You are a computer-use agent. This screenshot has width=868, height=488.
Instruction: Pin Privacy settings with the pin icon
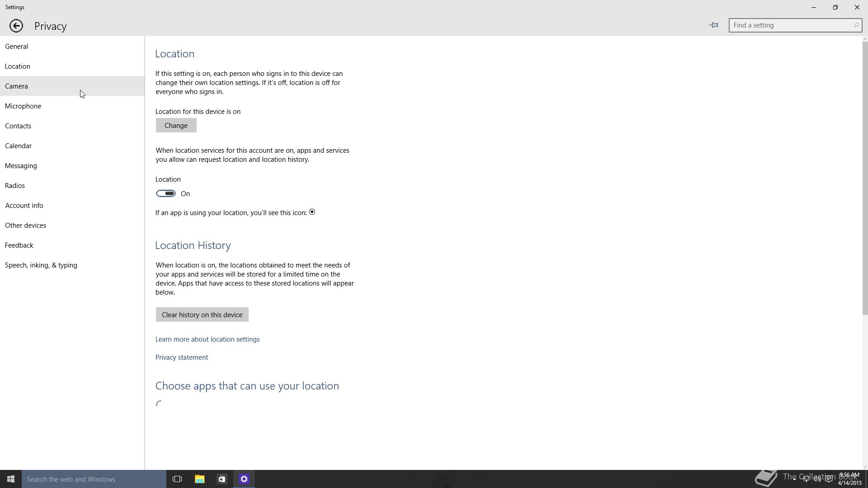click(713, 25)
